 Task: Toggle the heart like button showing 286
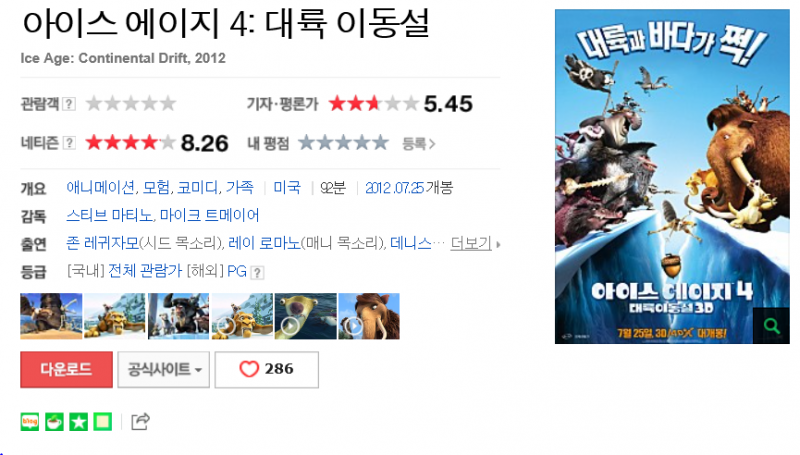(x=267, y=369)
